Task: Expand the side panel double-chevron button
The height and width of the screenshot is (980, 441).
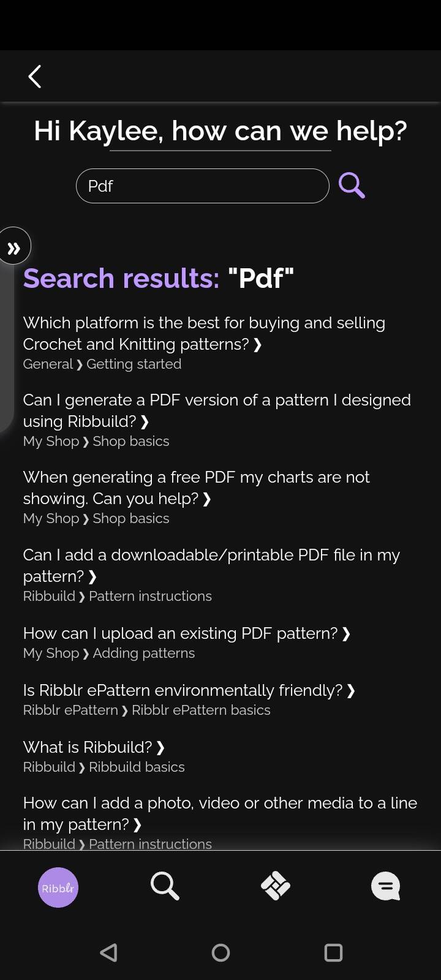Action: (x=13, y=247)
